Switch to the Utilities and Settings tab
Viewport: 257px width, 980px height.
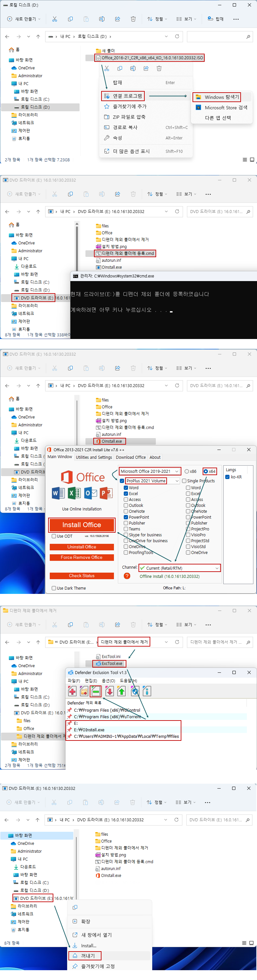tap(94, 457)
